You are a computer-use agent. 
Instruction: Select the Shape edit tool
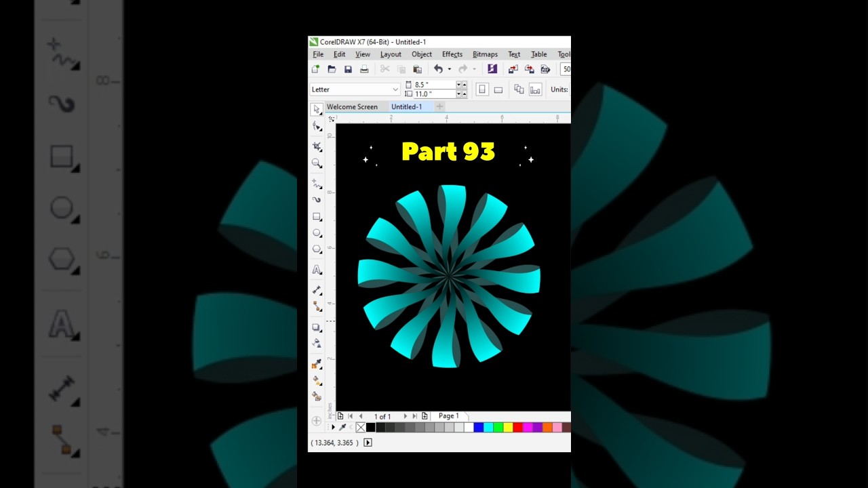point(317,127)
